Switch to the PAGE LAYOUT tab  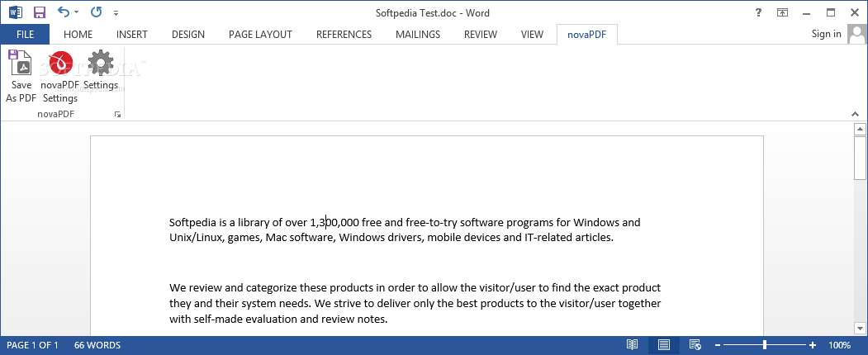pos(260,35)
